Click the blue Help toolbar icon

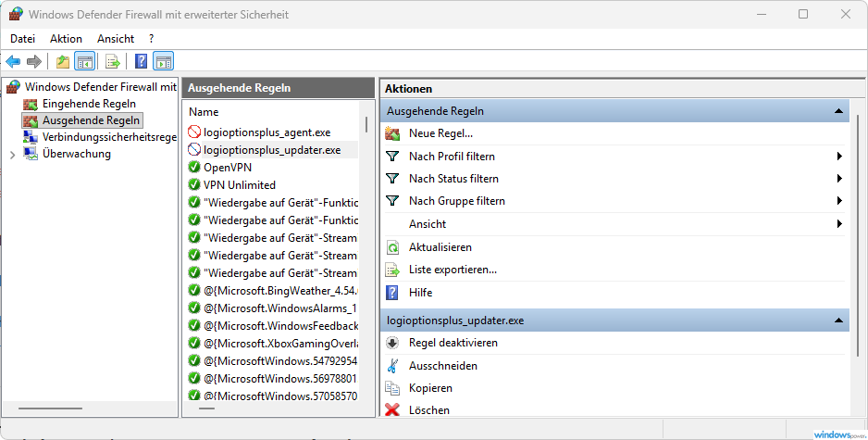[142, 61]
